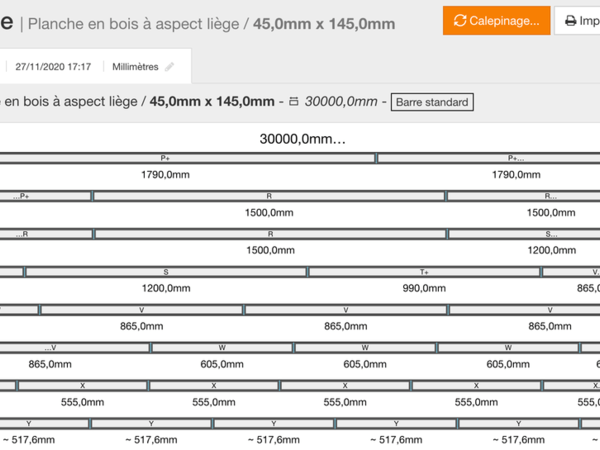Select the R piece right of ...P+
Viewport: 600px width, 450px height.
[x=269, y=196]
